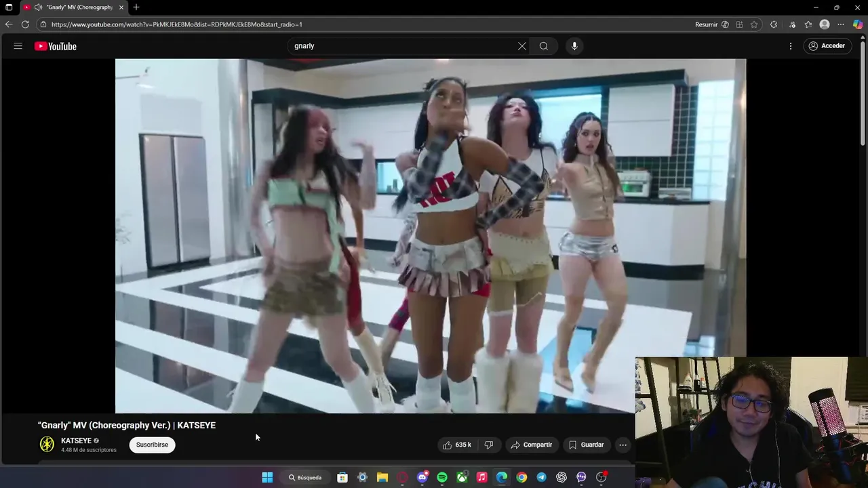Open the YouTube hamburger guide menu
The image size is (868, 488).
pos(18,46)
